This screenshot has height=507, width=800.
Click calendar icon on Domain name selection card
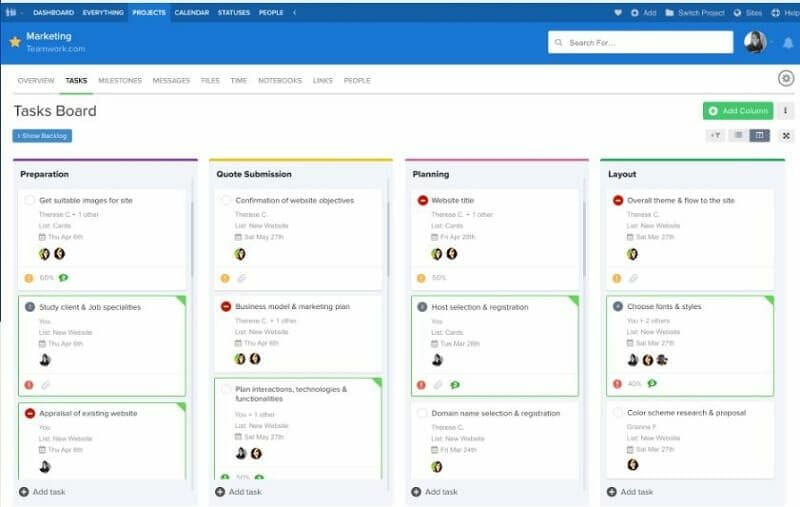[x=435, y=450]
